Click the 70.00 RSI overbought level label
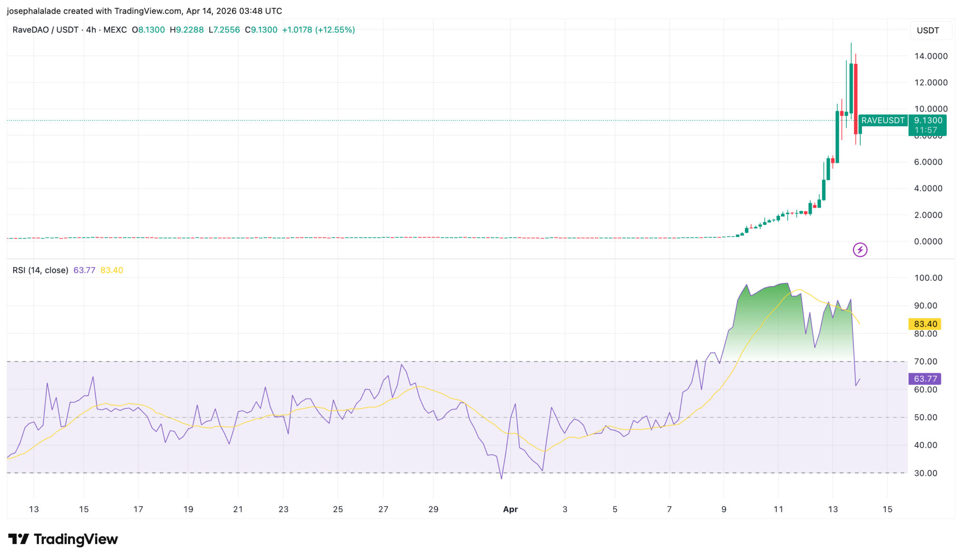962x560 pixels. (x=925, y=361)
